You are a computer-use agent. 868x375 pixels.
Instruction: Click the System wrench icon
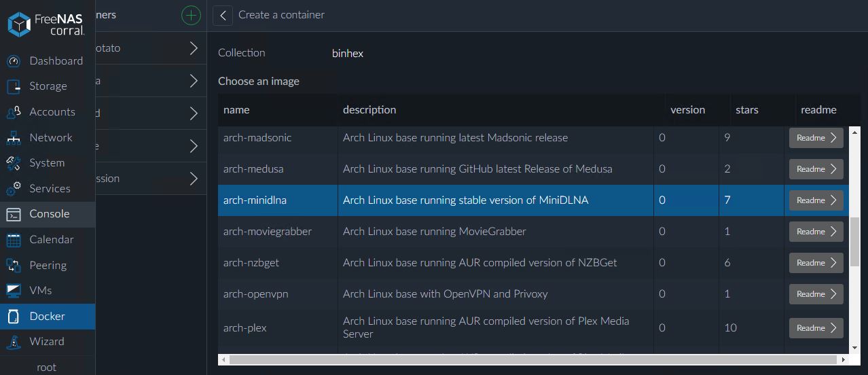tap(14, 163)
